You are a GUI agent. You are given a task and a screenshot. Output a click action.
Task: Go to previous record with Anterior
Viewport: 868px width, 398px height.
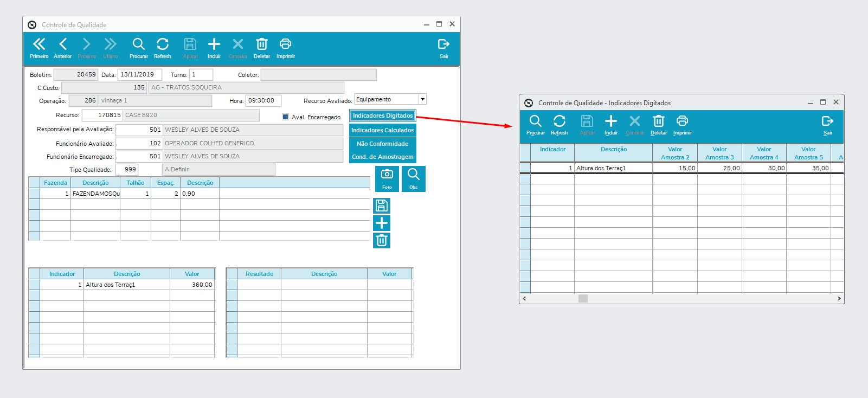click(x=63, y=48)
